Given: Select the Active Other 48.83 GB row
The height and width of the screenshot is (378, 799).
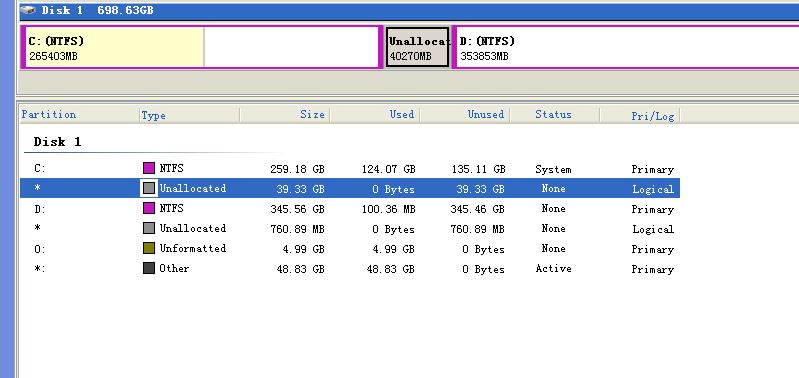Looking at the screenshot, I should (x=350, y=268).
